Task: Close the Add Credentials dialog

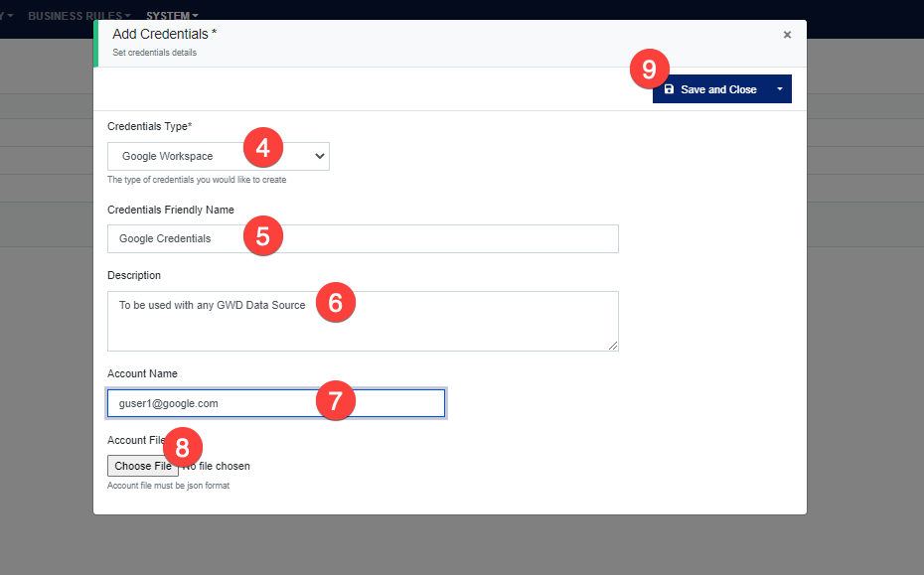Action: pos(787,35)
